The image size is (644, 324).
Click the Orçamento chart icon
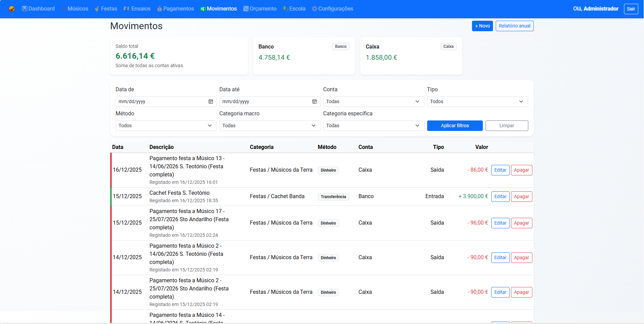point(246,9)
